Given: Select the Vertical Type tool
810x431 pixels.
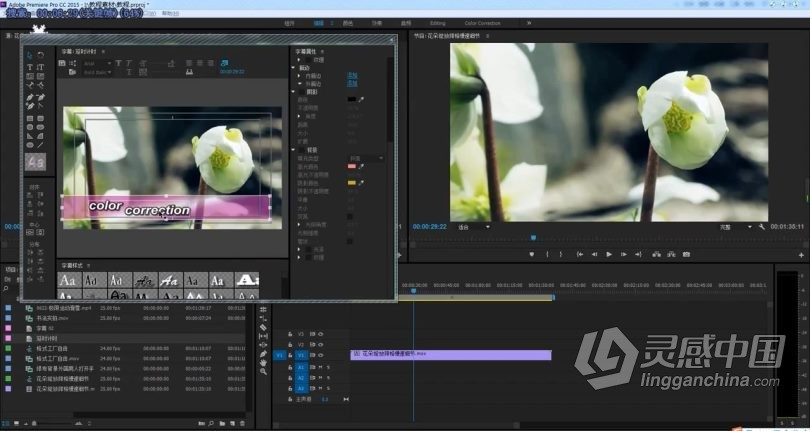Looking at the screenshot, I should click(x=41, y=67).
